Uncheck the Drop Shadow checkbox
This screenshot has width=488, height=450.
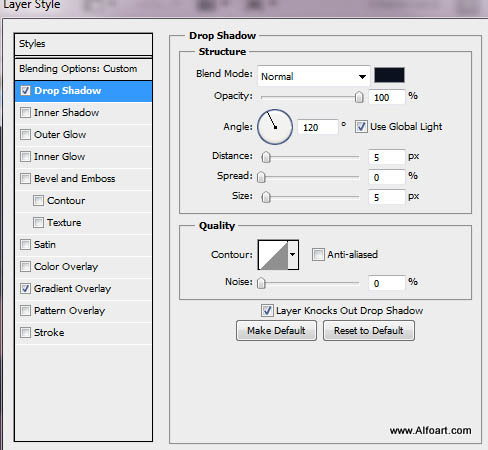click(x=26, y=91)
